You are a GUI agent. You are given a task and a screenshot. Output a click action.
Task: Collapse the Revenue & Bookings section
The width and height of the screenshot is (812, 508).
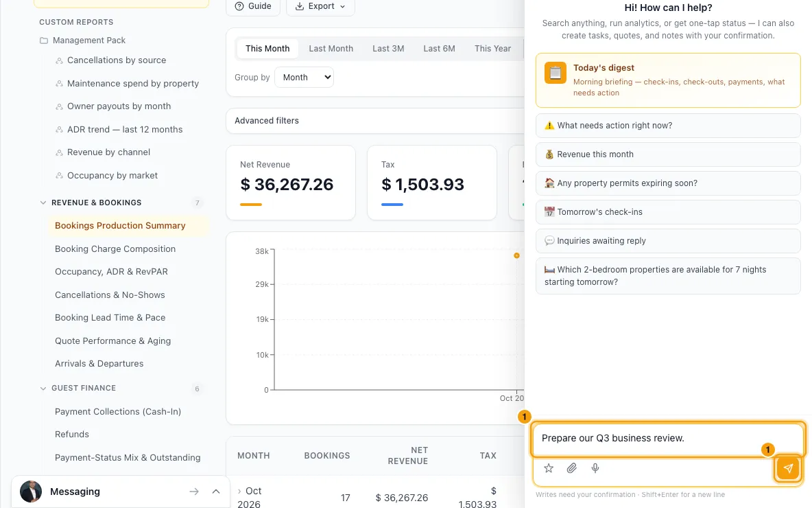click(43, 203)
